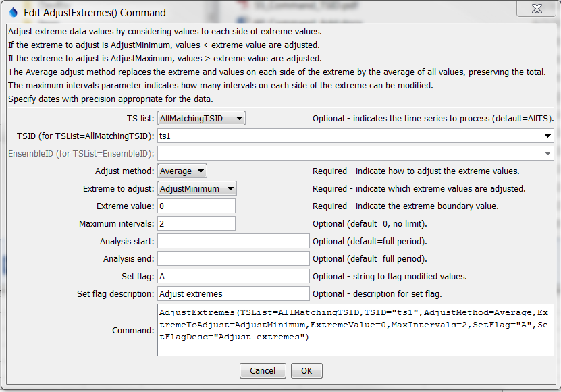Click the Analysis end field
This screenshot has height=392, width=561.
pos(233,258)
